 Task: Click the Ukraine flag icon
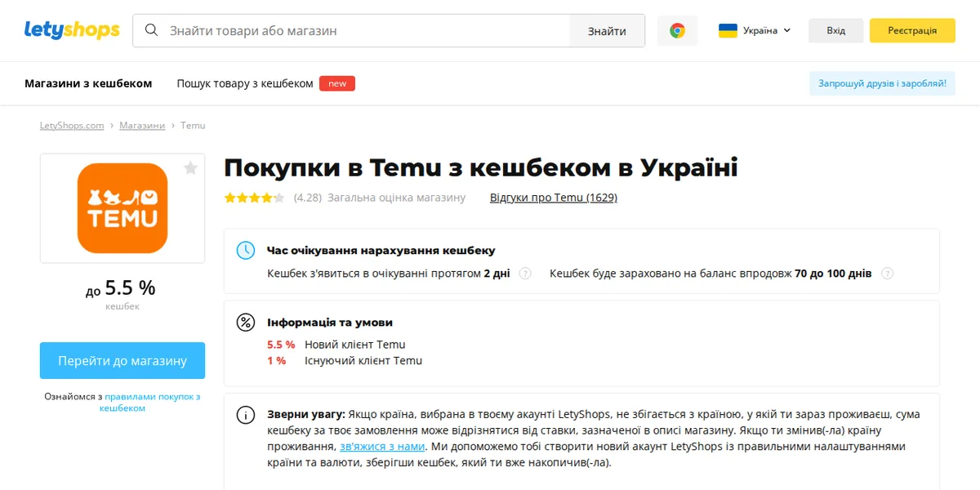pos(728,30)
